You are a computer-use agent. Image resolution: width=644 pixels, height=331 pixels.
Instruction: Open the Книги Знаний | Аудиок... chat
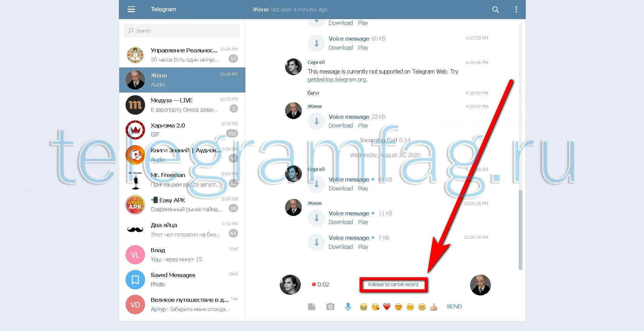pyautogui.click(x=182, y=155)
